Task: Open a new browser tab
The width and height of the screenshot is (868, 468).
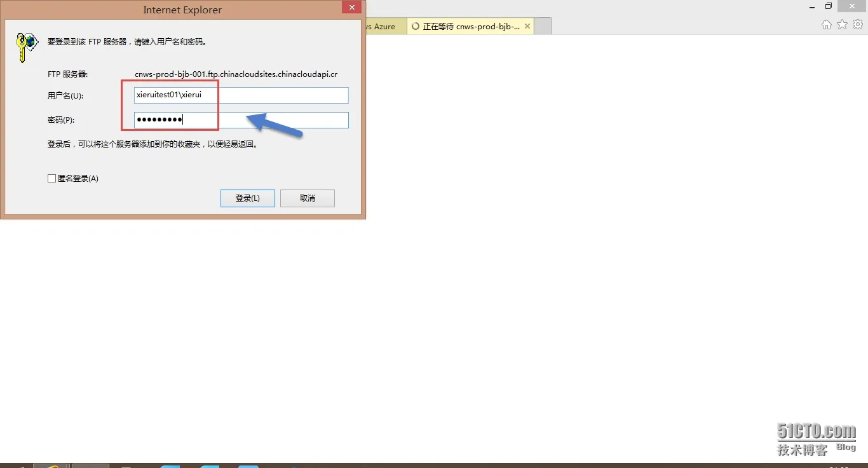Action: 543,27
